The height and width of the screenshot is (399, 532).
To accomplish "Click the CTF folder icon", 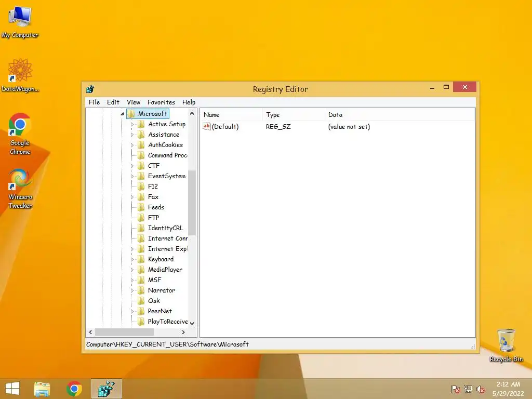I will (x=141, y=166).
